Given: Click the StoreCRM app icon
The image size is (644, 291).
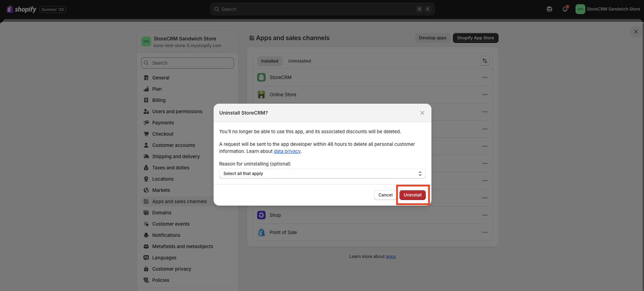Looking at the screenshot, I should point(261,77).
